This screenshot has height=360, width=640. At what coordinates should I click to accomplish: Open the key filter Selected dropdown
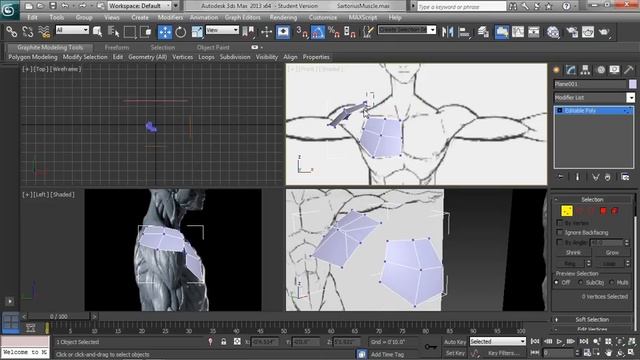point(498,342)
